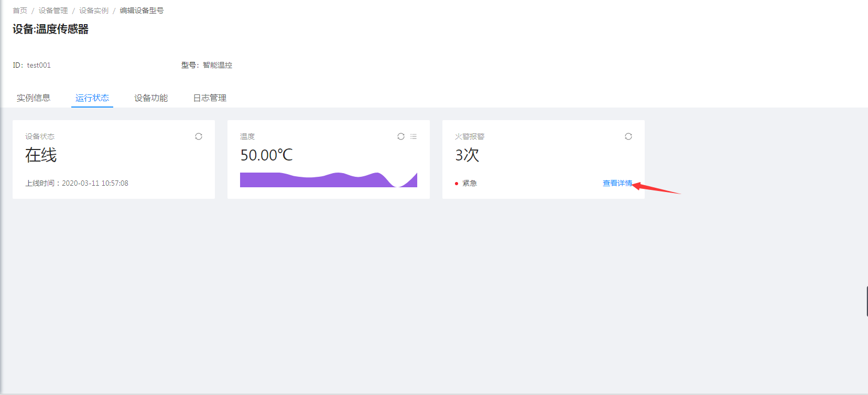868x395 pixels.
Task: Go to the 日志管理 tab
Action: [x=210, y=98]
